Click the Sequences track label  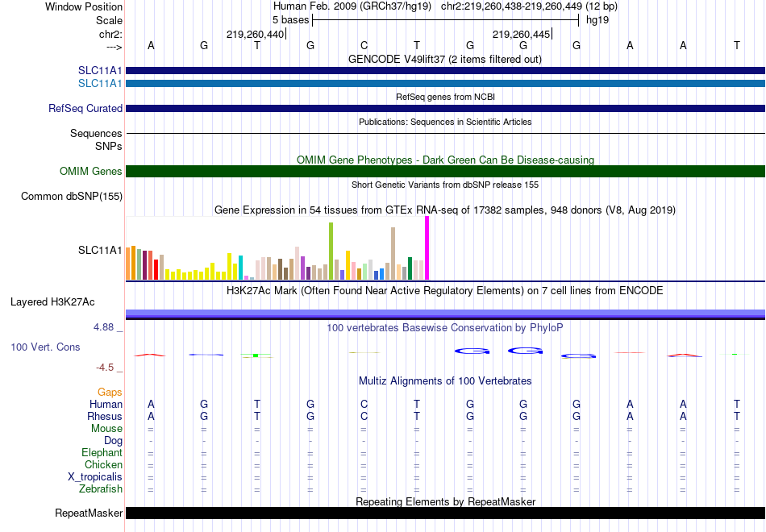pos(96,133)
